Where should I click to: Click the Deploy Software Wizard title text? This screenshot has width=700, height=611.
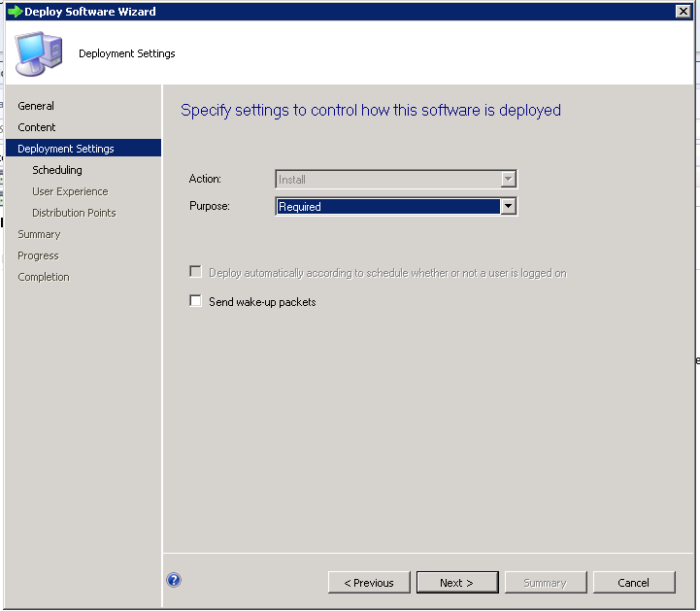coord(90,12)
